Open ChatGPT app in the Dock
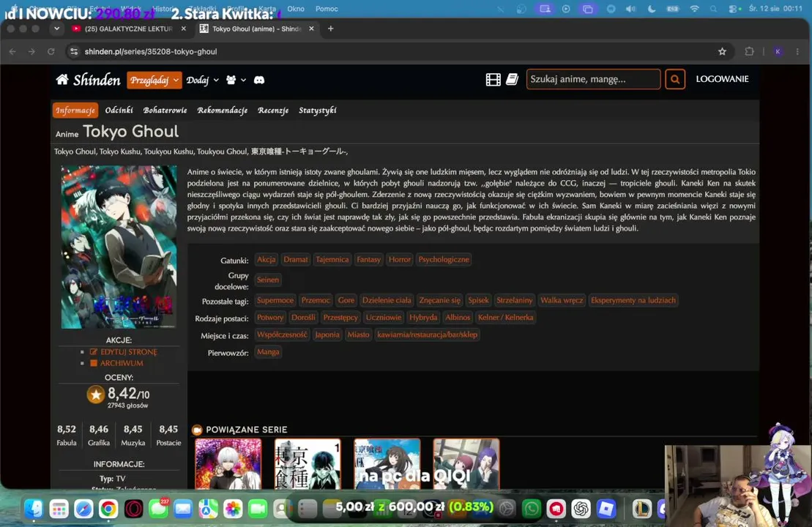This screenshot has width=812, height=527. point(581,509)
